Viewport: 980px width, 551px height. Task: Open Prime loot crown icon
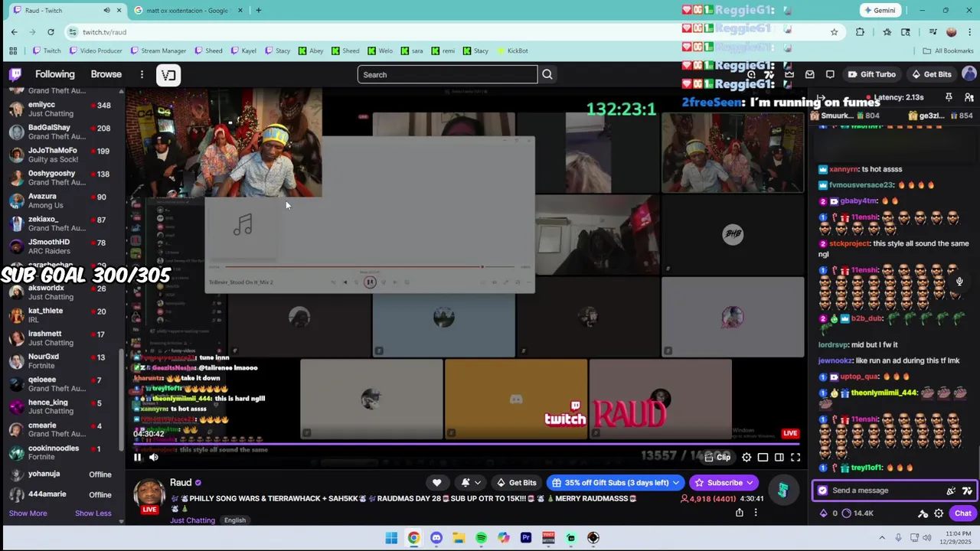click(789, 74)
